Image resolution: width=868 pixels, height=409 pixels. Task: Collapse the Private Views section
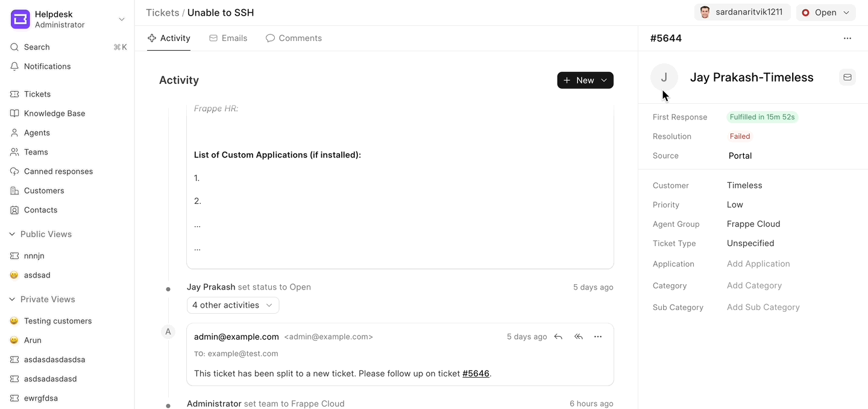click(x=12, y=299)
